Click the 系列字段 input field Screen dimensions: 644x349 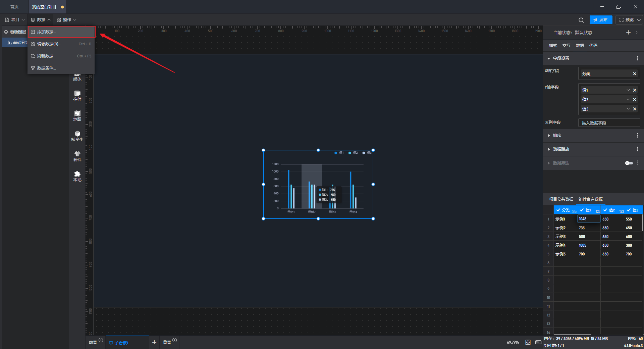pos(609,123)
